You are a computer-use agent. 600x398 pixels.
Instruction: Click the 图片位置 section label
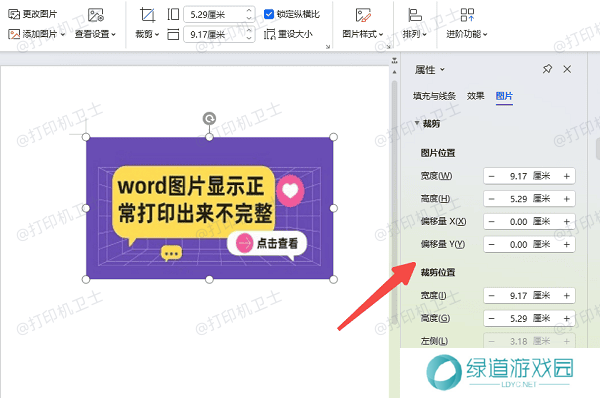[x=438, y=153]
